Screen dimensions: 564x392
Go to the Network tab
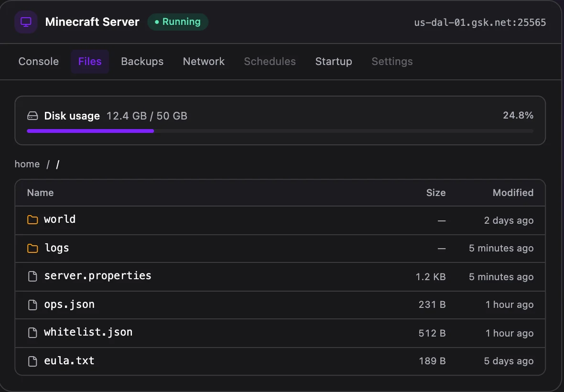[204, 62]
